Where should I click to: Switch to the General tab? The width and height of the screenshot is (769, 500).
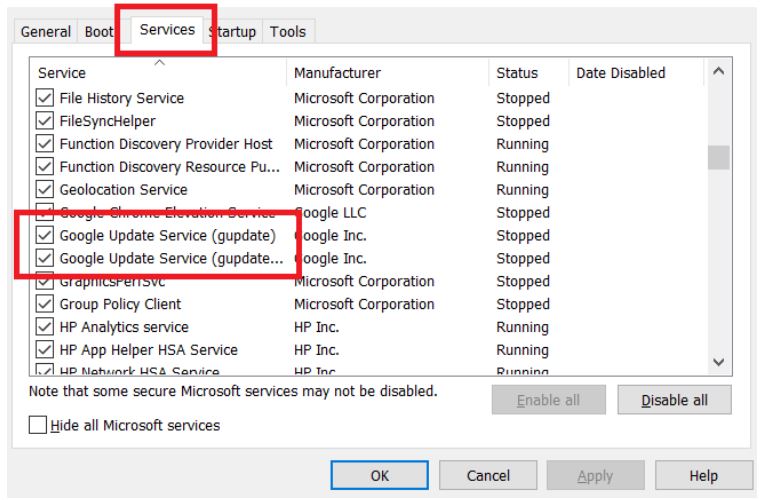pos(48,32)
